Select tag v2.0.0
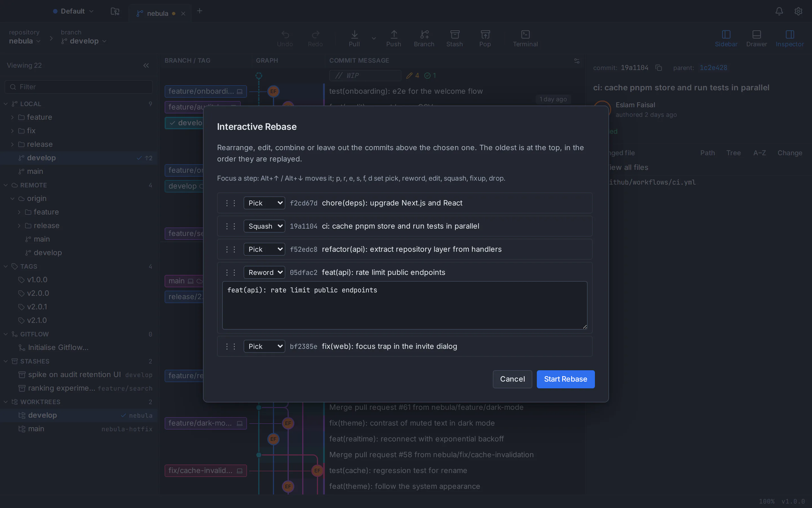812x508 pixels. 79,293
